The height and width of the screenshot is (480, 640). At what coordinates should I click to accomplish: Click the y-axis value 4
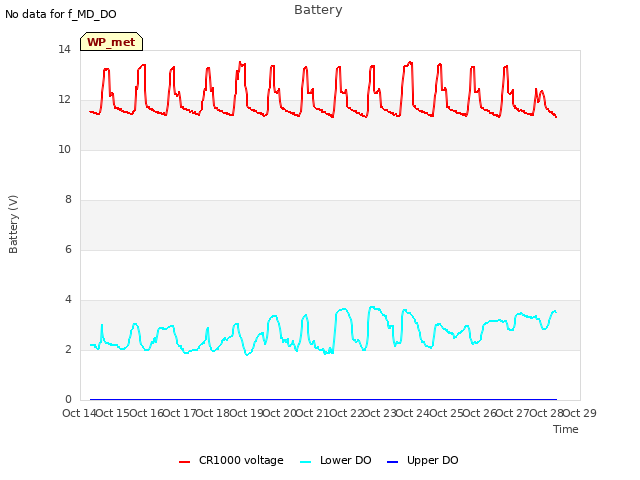(x=68, y=300)
